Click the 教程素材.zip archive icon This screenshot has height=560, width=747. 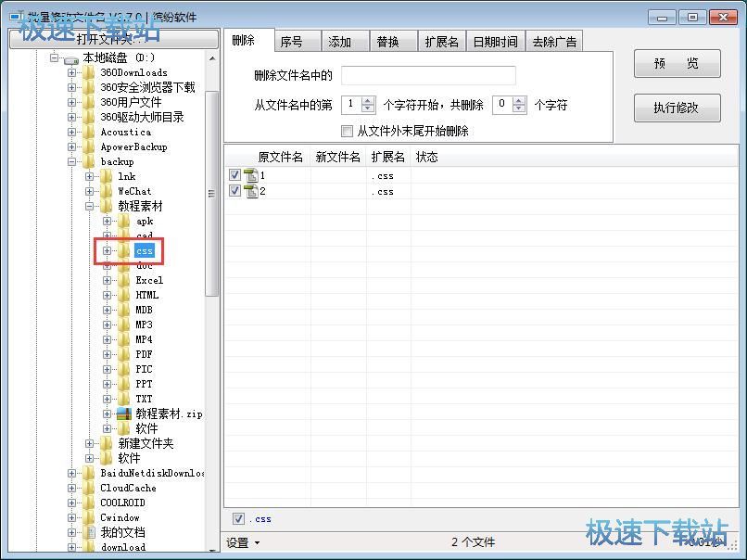point(124,414)
